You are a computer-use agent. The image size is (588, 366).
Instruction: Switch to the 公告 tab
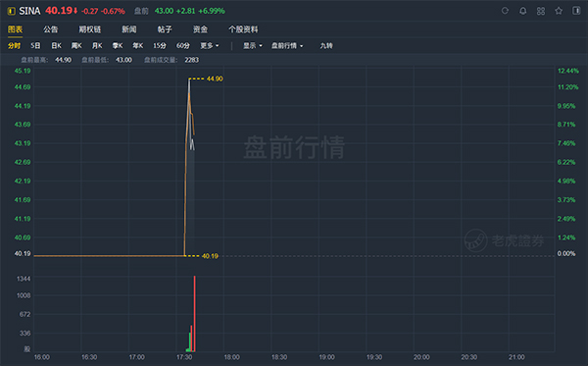[51, 29]
